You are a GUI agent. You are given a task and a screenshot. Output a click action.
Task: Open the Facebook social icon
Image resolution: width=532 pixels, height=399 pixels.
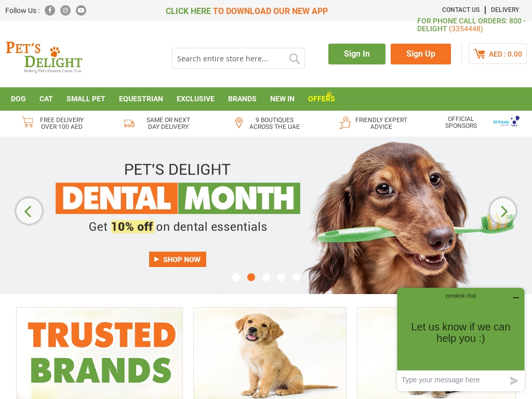[x=50, y=10]
